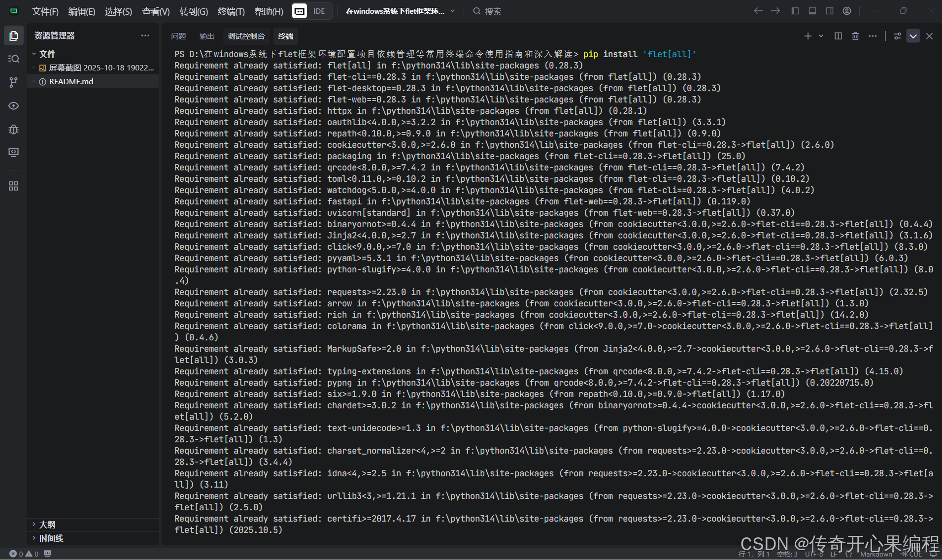
Task: Kill the terminal with trash icon
Action: (x=855, y=36)
